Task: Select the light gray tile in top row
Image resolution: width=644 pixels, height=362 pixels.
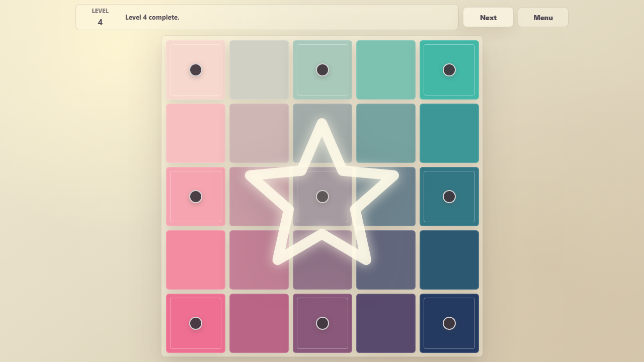Action: pos(259,70)
